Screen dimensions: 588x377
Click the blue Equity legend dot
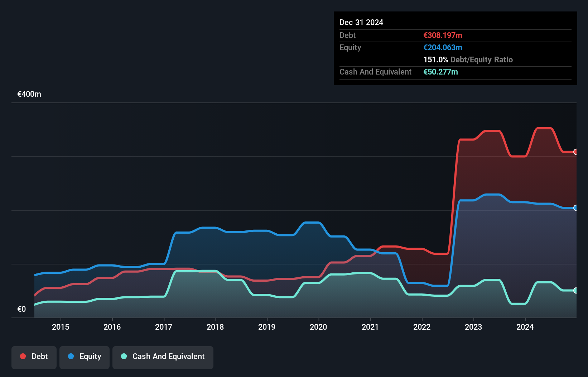click(x=71, y=356)
